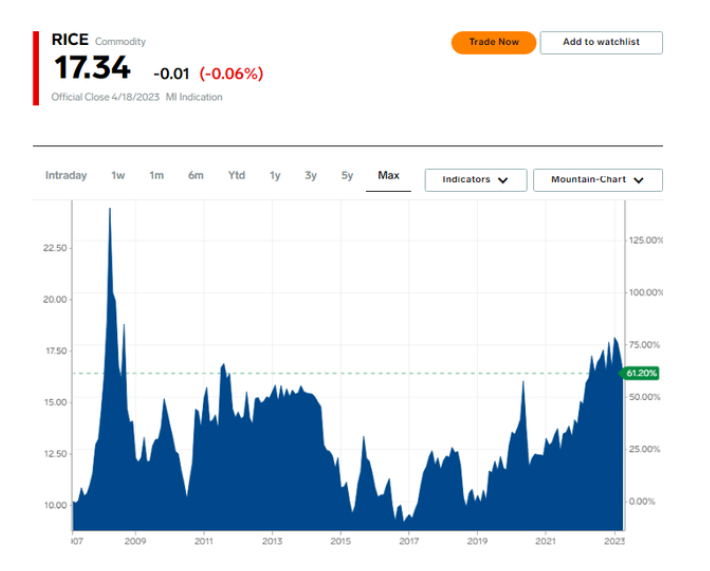Click the 2020 price spike on chart
Image resolution: width=710 pixels, height=571 pixels.
(523, 383)
